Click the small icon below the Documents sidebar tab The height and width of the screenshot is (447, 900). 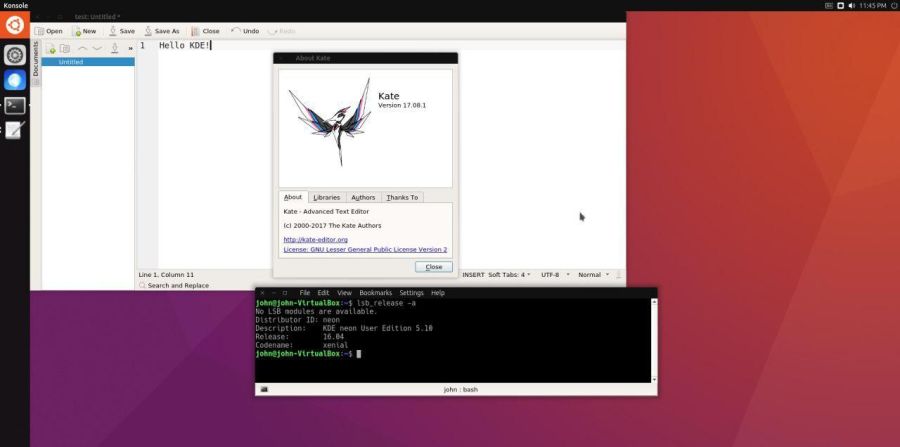pos(36,82)
